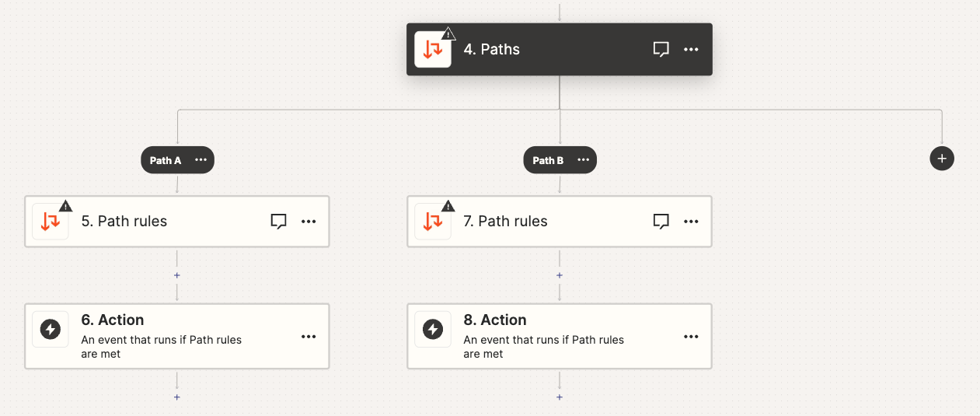This screenshot has width=980, height=416.
Task: Open more options for 8. Action
Action: point(691,337)
